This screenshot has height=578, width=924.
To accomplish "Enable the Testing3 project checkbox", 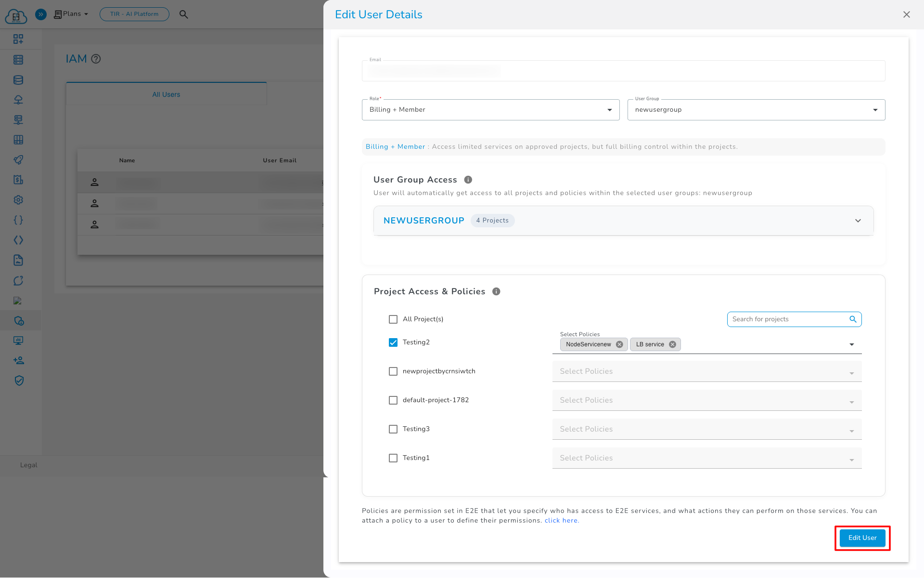I will (393, 429).
